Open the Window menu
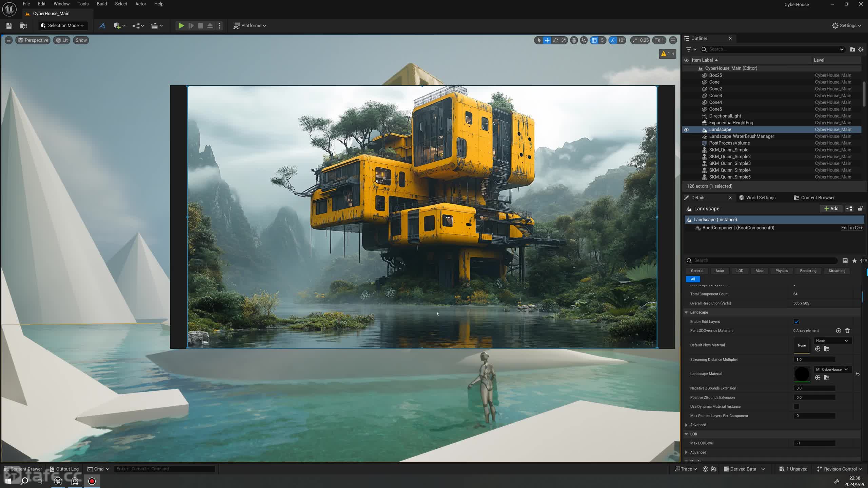The height and width of the screenshot is (488, 868). [61, 4]
